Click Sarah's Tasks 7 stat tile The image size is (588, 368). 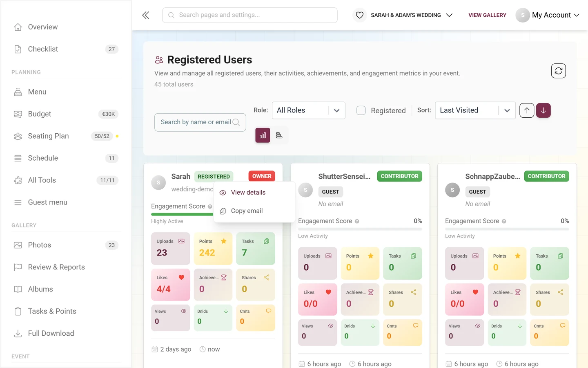coord(256,249)
